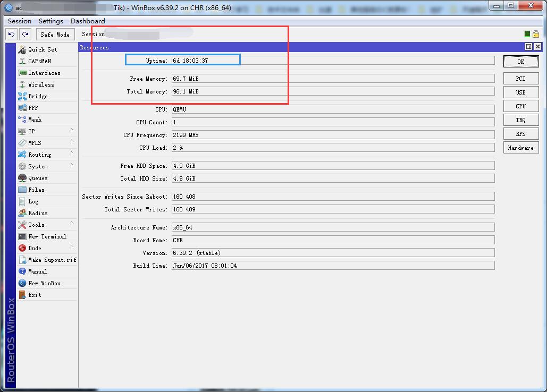Click the Uptime value field
Viewport: 547px width, 392px height.
tap(333, 61)
